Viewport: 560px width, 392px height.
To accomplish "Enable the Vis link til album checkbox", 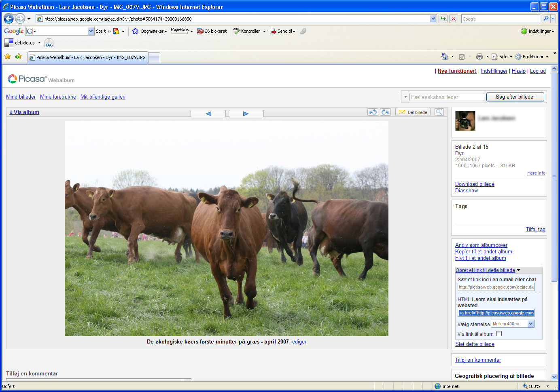I will (499, 334).
